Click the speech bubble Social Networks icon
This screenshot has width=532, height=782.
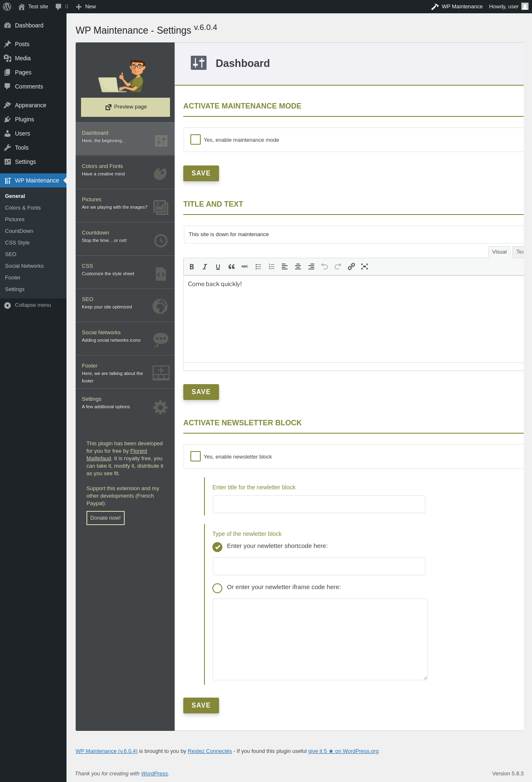coord(160,340)
